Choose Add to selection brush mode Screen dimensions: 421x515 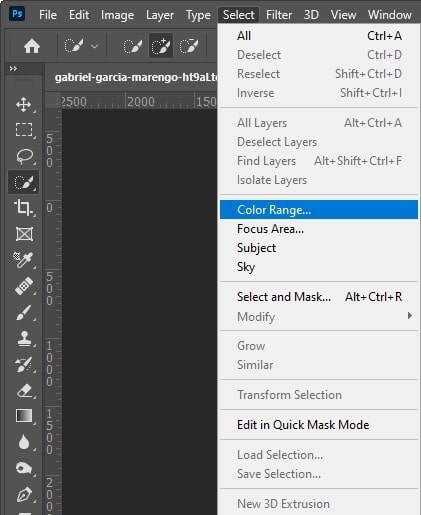click(161, 46)
